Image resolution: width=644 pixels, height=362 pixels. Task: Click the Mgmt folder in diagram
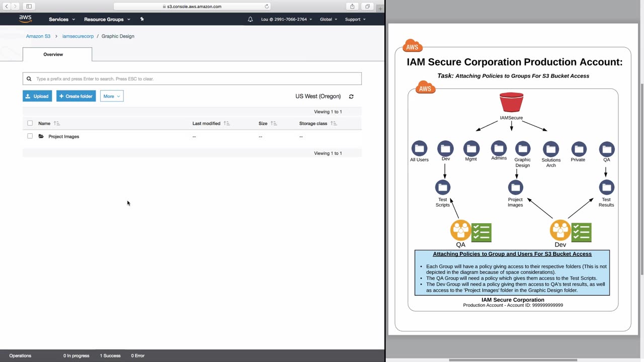point(471,148)
